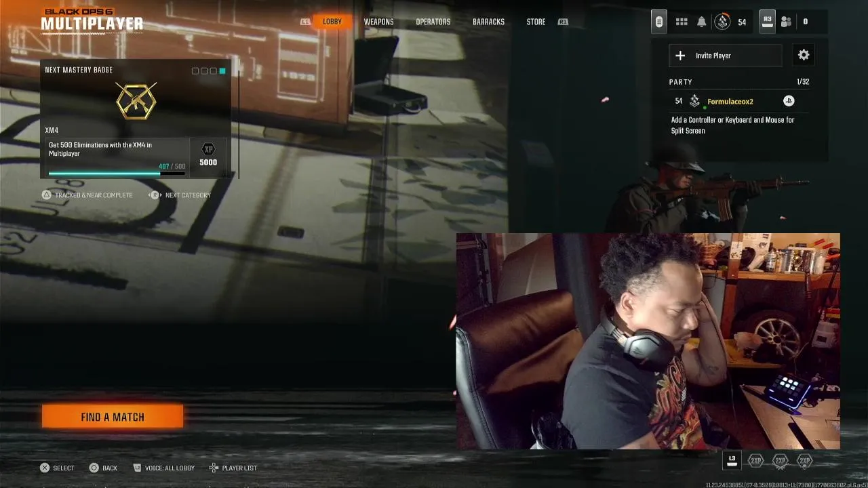Open the Weapons tab
Image resolution: width=868 pixels, height=488 pixels.
pos(378,22)
